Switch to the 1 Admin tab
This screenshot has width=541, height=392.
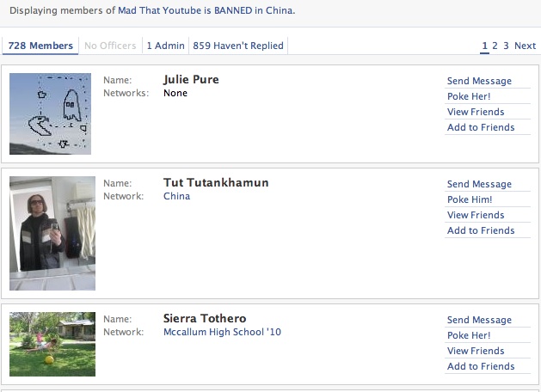[165, 46]
